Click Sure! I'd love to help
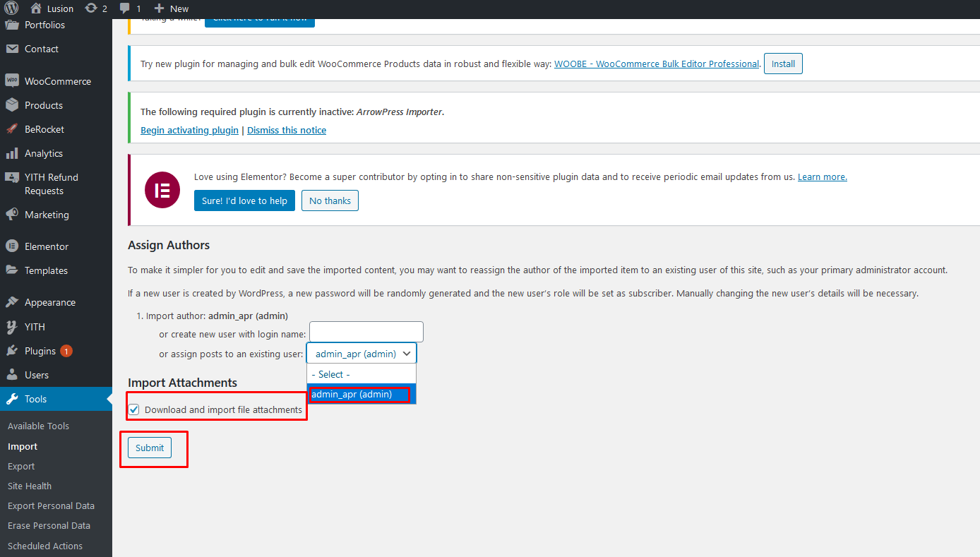The width and height of the screenshot is (980, 557). [244, 200]
